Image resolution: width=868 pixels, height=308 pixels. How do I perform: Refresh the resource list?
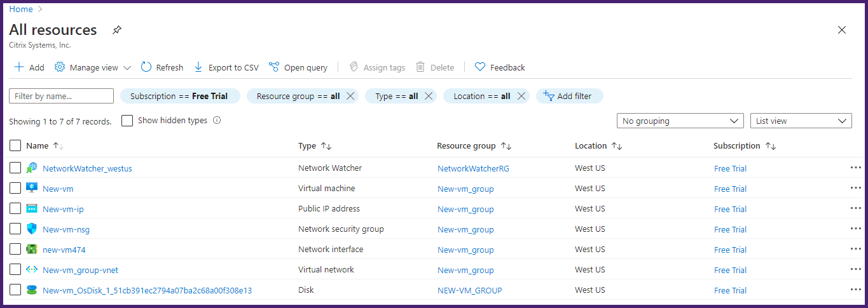[x=162, y=67]
